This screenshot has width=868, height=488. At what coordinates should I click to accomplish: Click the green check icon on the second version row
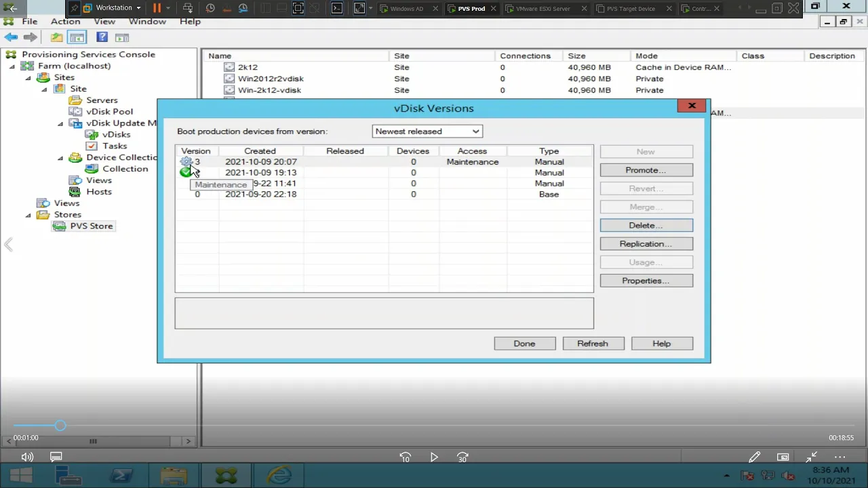pos(185,172)
